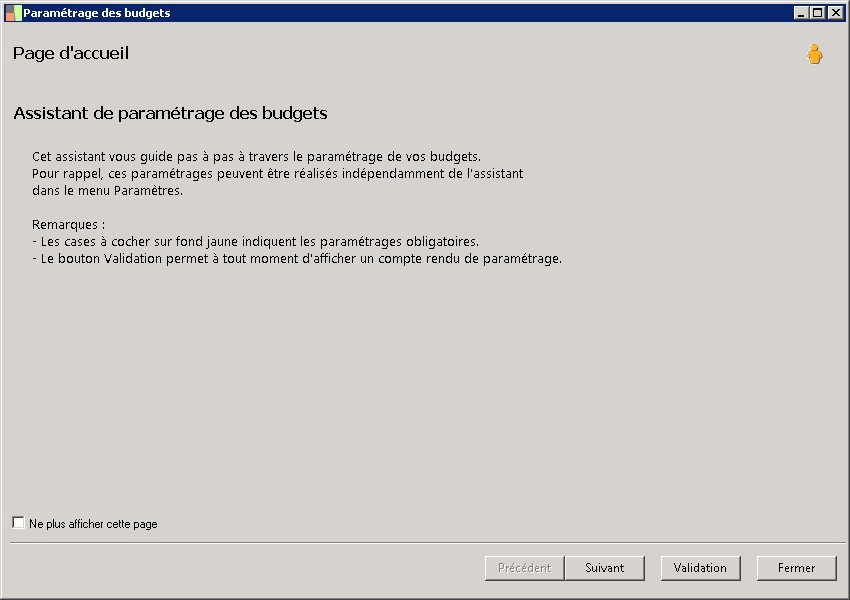Viewport: 850px width, 600px height.
Task: Click the 'Paramétrage des budgets' title bar text
Action: (x=96, y=13)
